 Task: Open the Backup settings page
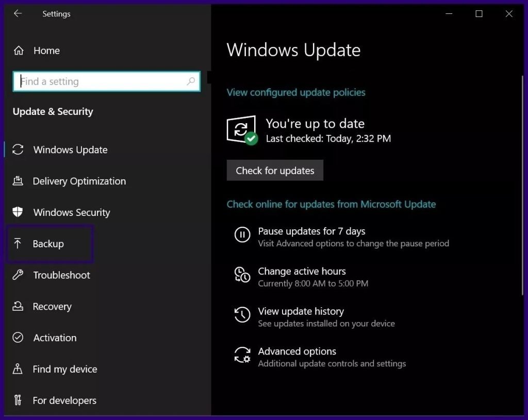coord(48,244)
